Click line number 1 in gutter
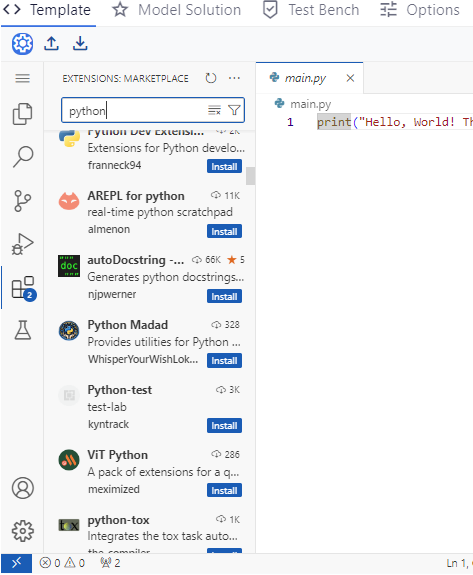 click(x=290, y=122)
